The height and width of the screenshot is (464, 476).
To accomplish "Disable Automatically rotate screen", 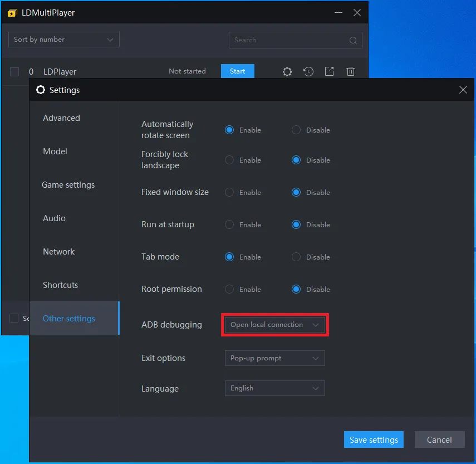I will [296, 130].
